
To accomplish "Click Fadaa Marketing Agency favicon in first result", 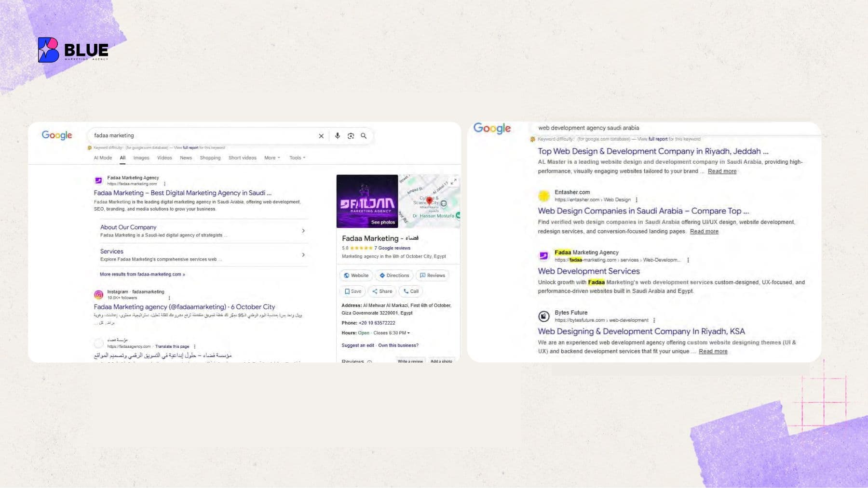I will (98, 181).
